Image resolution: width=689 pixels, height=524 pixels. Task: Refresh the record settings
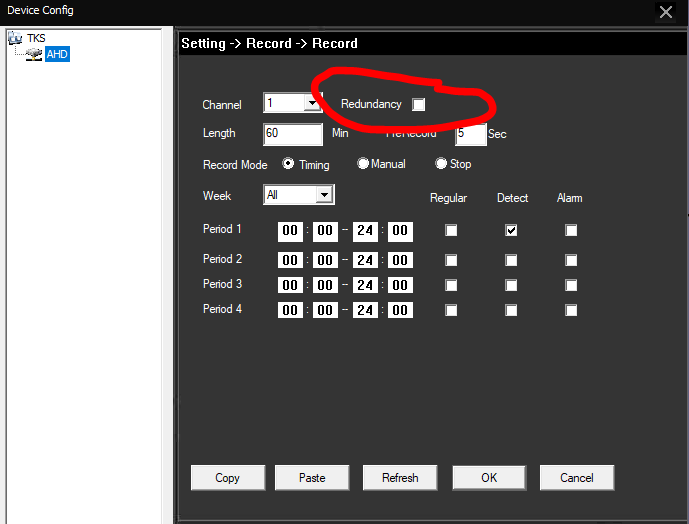[x=400, y=477]
